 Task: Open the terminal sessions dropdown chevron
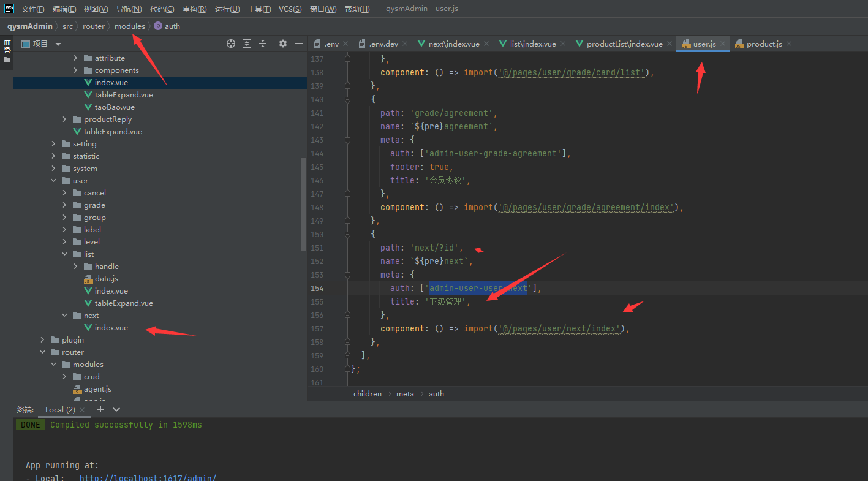click(116, 409)
